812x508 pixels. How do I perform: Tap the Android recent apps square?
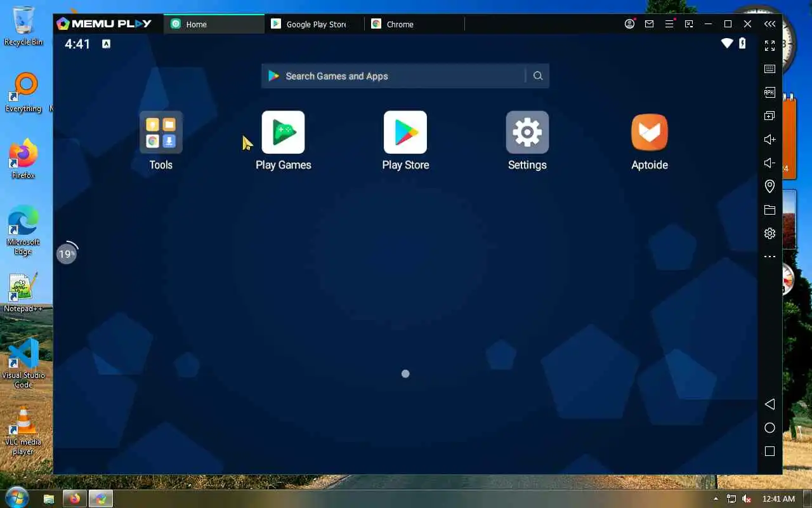point(769,451)
